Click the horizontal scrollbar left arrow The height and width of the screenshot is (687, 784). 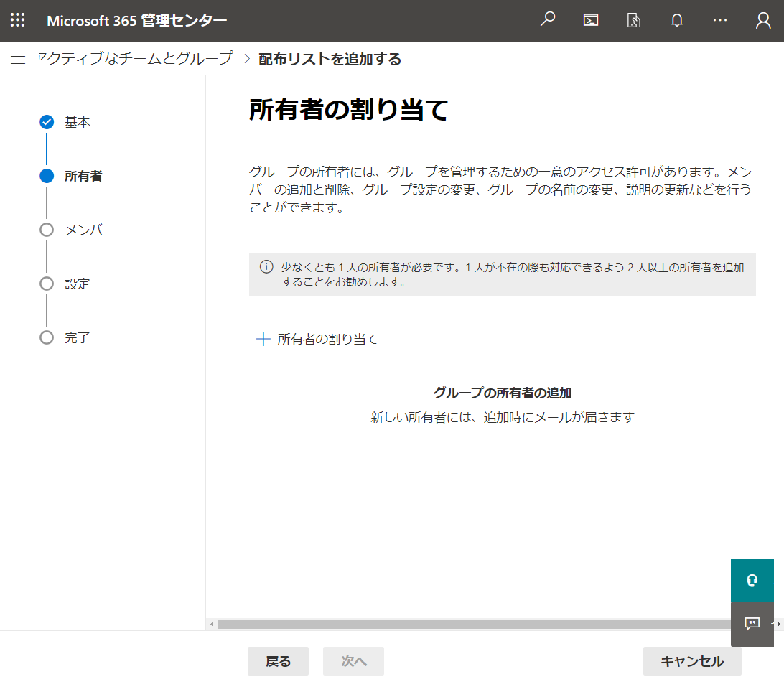(x=212, y=624)
